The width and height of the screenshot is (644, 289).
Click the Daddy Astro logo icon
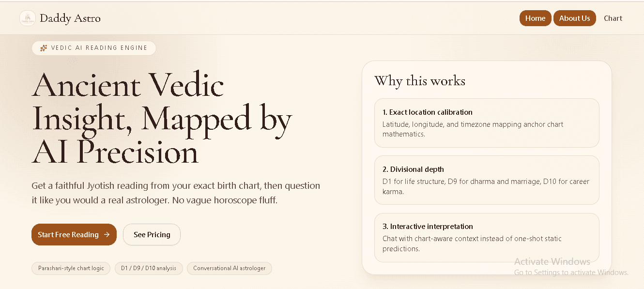tap(28, 18)
